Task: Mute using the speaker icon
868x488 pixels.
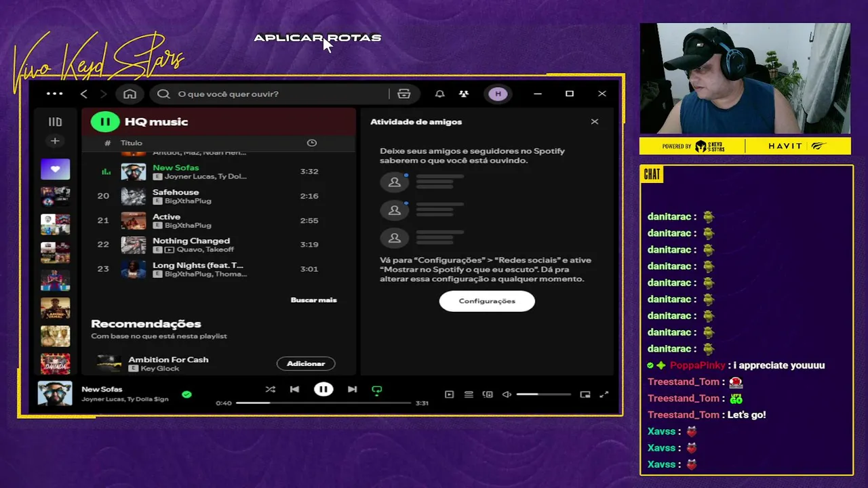Action: point(507,394)
